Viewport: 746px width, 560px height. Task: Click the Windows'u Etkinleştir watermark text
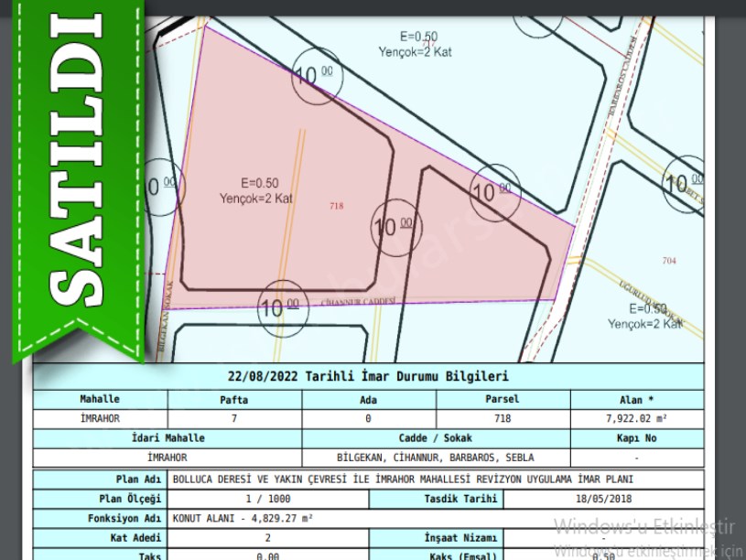[644, 526]
